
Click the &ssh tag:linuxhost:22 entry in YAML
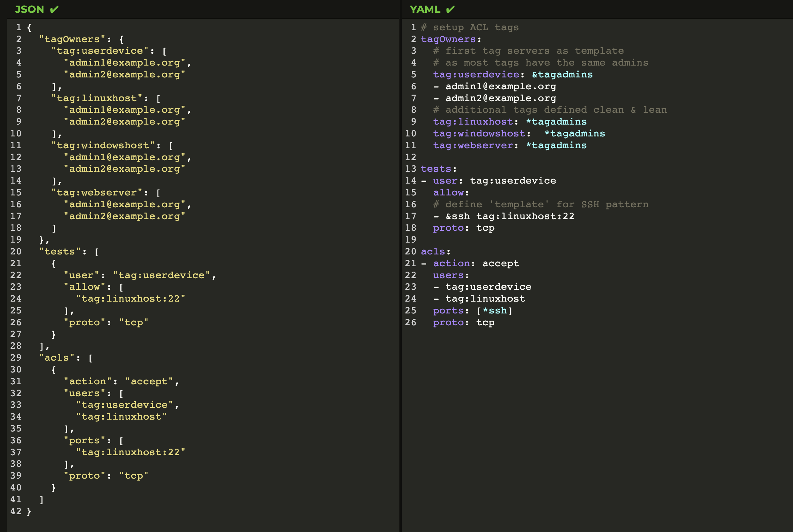pos(509,216)
